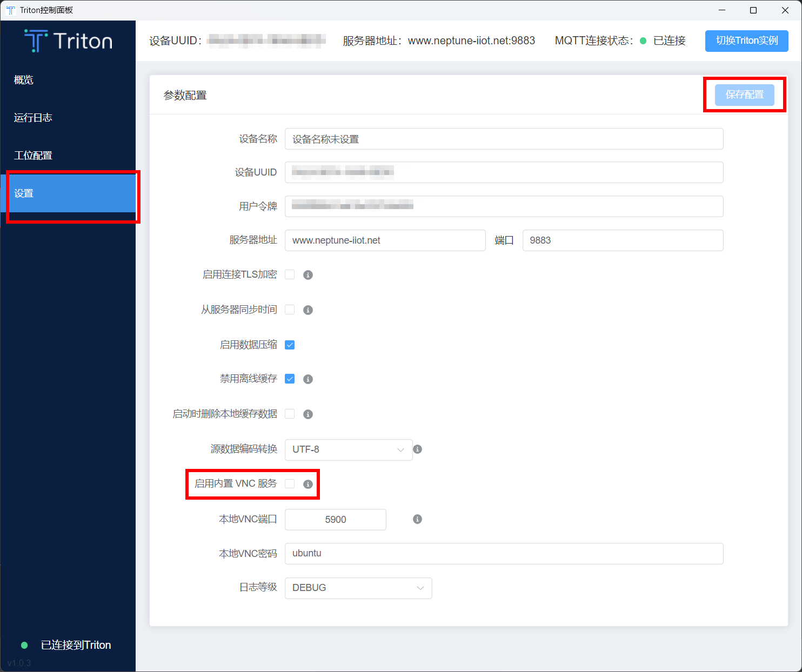Click info icon next to 从服务器同步时间

coord(308,310)
